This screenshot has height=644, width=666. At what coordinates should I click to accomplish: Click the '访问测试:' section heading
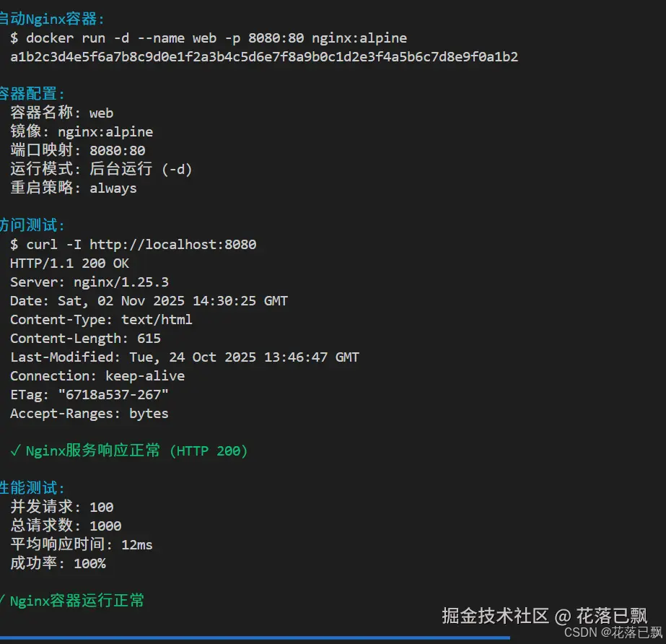32,225
